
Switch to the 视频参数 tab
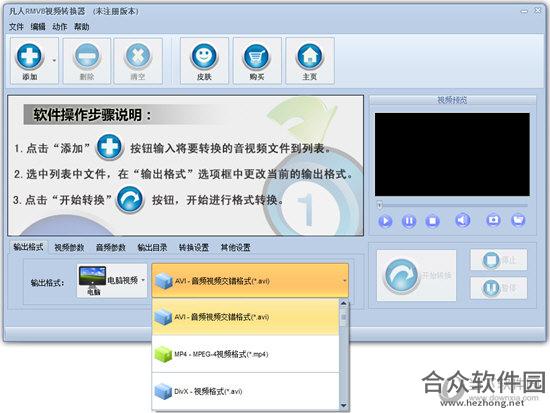(x=69, y=247)
